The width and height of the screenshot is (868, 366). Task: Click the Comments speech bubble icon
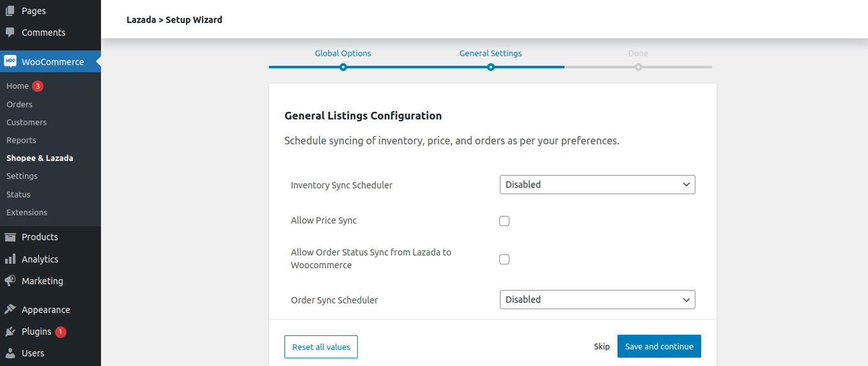(x=10, y=33)
